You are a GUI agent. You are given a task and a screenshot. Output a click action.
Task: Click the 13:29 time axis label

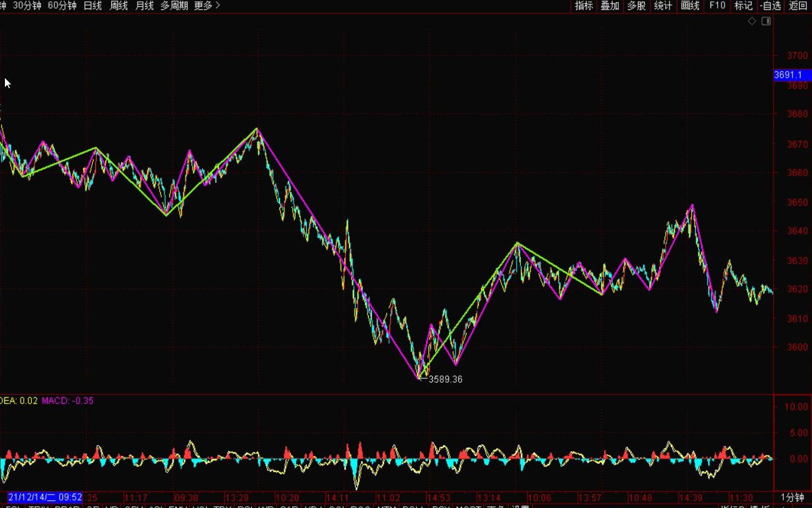[x=237, y=498]
